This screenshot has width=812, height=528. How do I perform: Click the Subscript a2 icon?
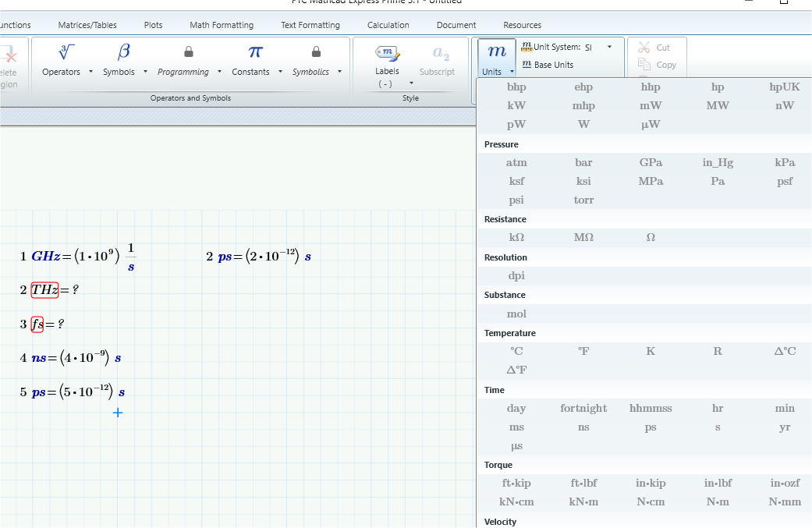tap(441, 53)
